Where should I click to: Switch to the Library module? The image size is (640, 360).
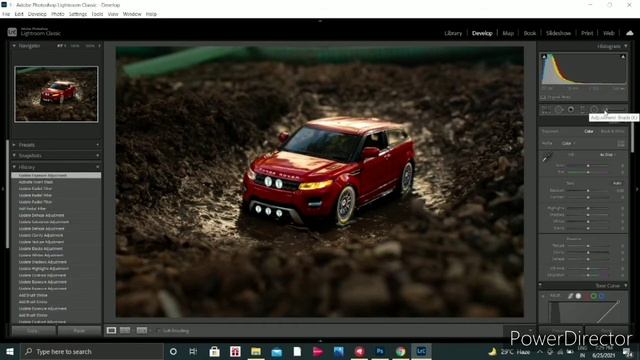pos(453,33)
